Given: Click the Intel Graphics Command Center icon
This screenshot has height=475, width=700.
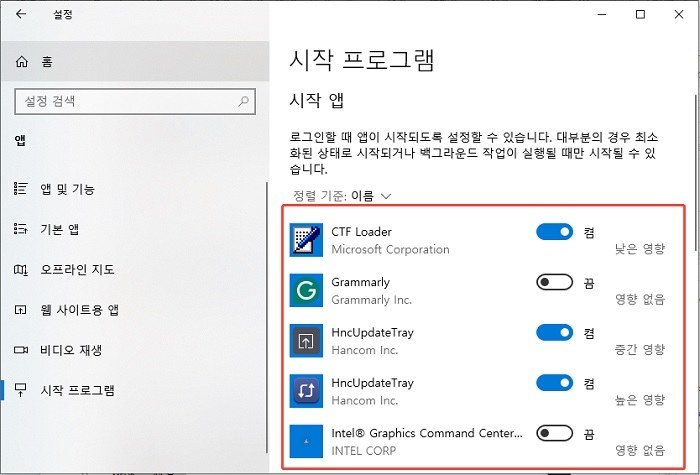Looking at the screenshot, I should tap(306, 441).
